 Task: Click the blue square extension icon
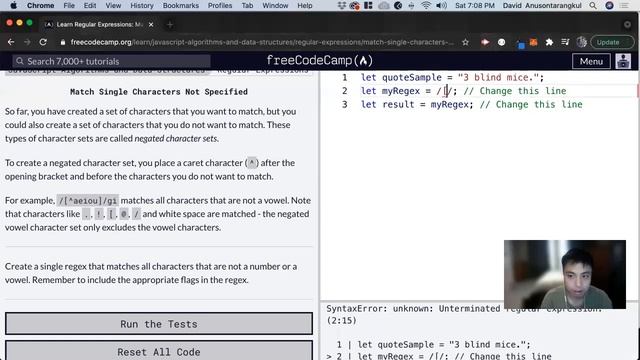pos(520,44)
